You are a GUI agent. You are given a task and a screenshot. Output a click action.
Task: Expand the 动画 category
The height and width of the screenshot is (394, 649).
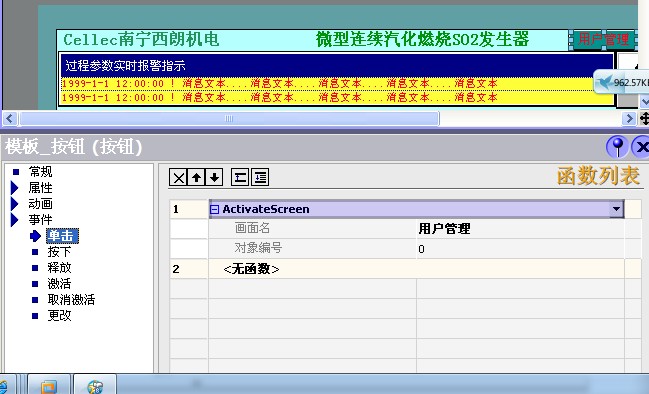pos(14,204)
